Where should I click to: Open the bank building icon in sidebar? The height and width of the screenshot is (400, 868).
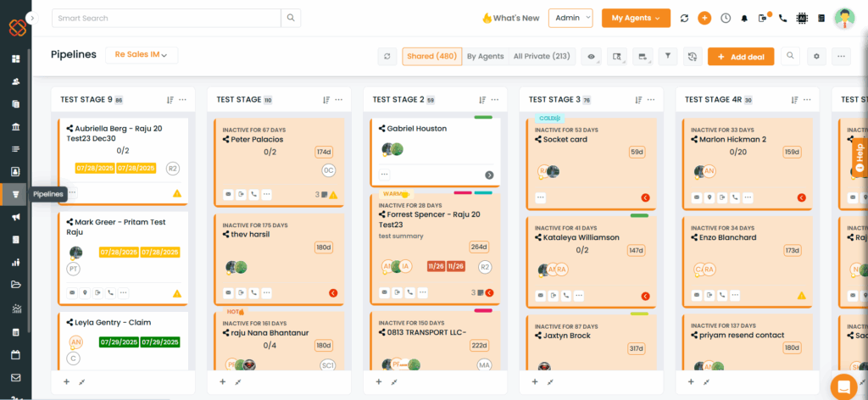pos(15,126)
